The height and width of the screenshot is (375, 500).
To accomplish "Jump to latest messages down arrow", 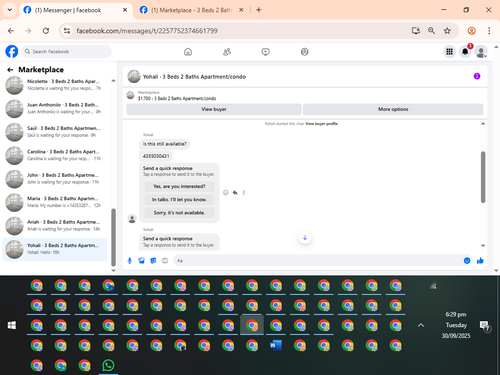I will (x=305, y=238).
